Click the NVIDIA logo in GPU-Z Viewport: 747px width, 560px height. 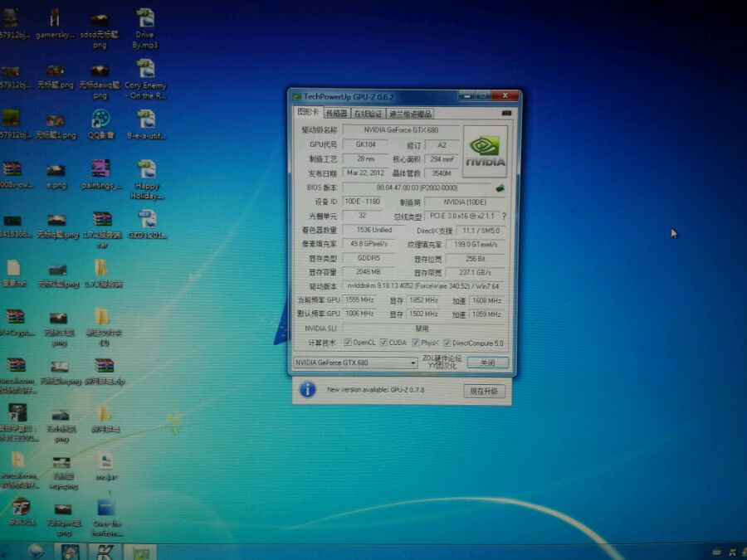[485, 152]
